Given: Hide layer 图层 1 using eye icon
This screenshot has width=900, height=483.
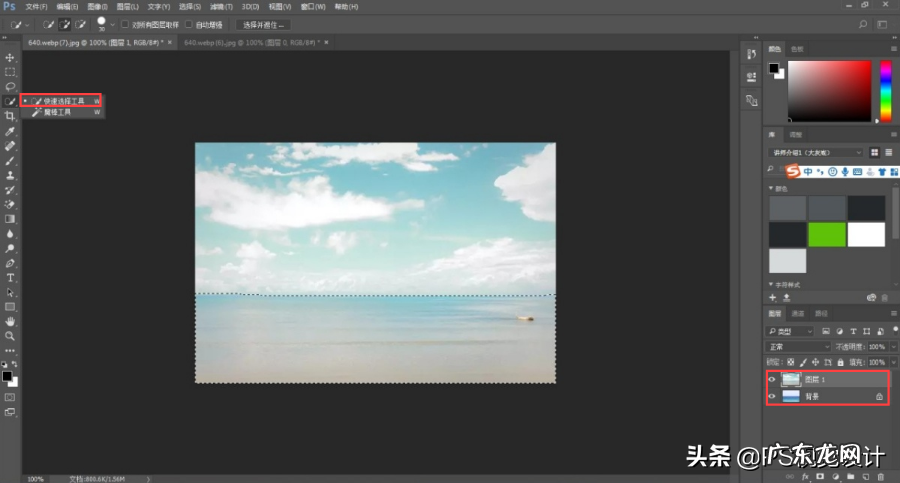Looking at the screenshot, I should pos(771,380).
